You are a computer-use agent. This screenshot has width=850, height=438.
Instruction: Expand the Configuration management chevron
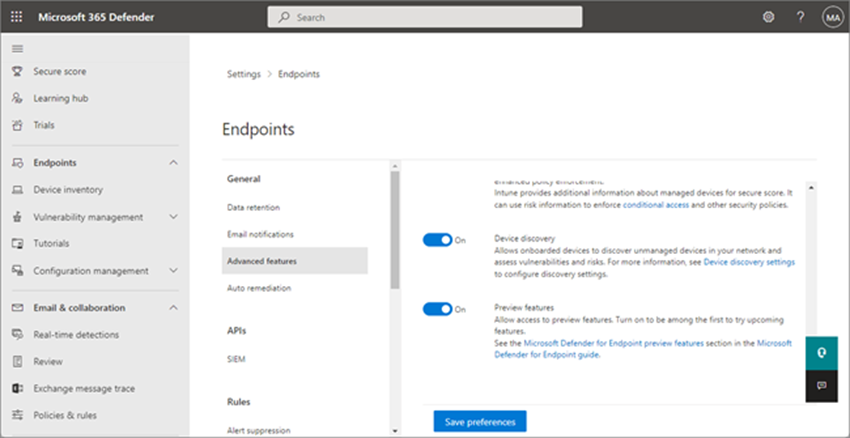coord(173,270)
